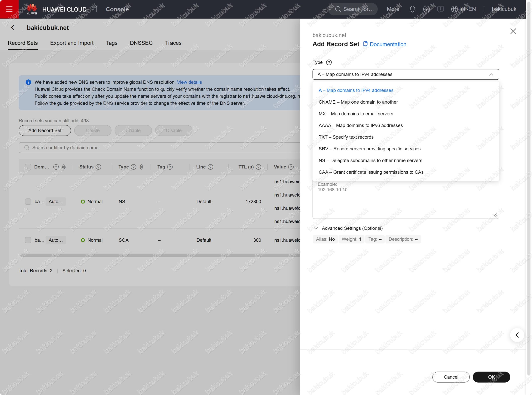
Task: Choose CNAME – Map one domain to another
Action: click(358, 102)
